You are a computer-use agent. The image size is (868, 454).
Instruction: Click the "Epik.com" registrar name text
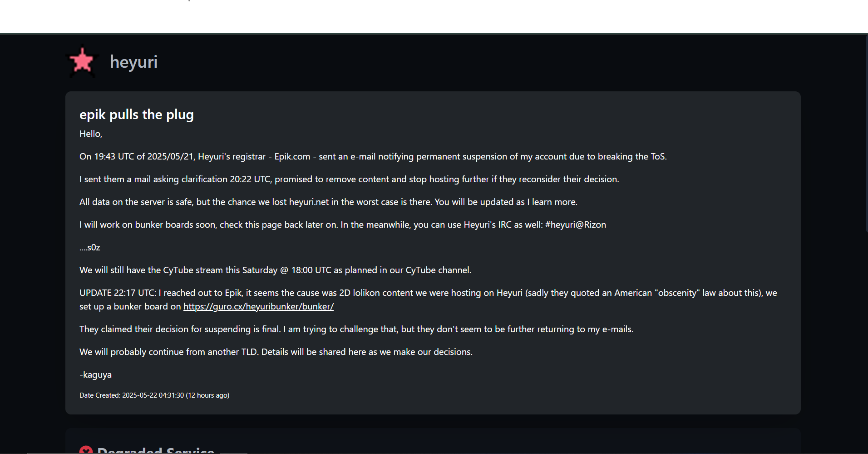tap(292, 156)
